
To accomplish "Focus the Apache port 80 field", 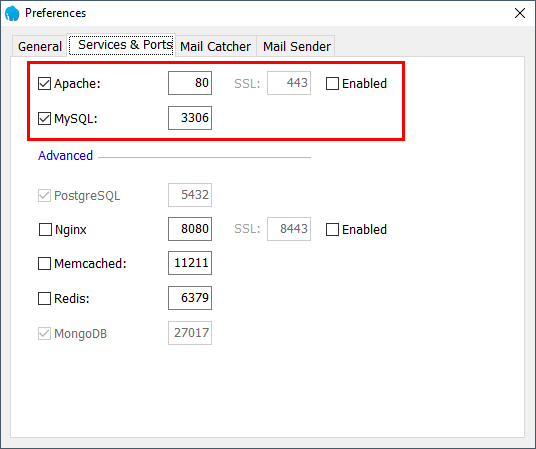I will [x=190, y=83].
